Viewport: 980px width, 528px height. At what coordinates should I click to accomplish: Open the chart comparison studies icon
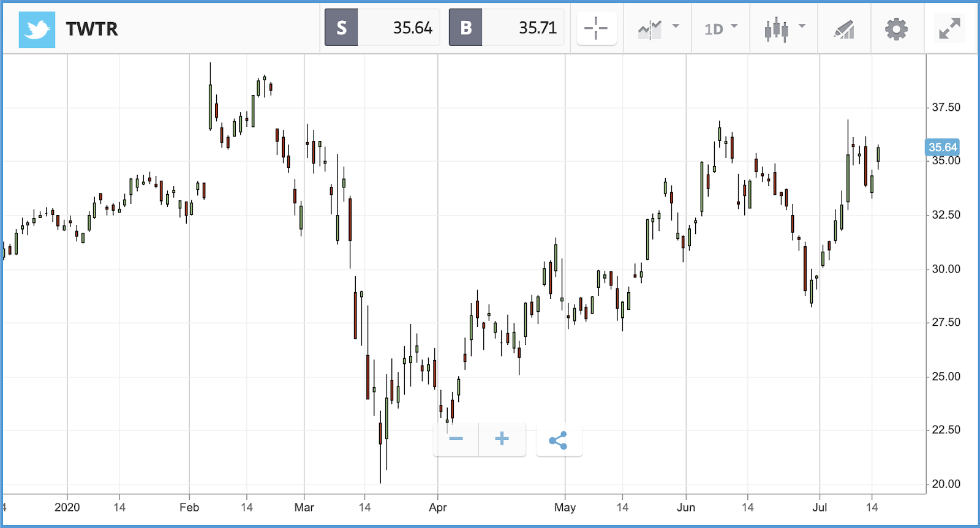pyautogui.click(x=650, y=29)
